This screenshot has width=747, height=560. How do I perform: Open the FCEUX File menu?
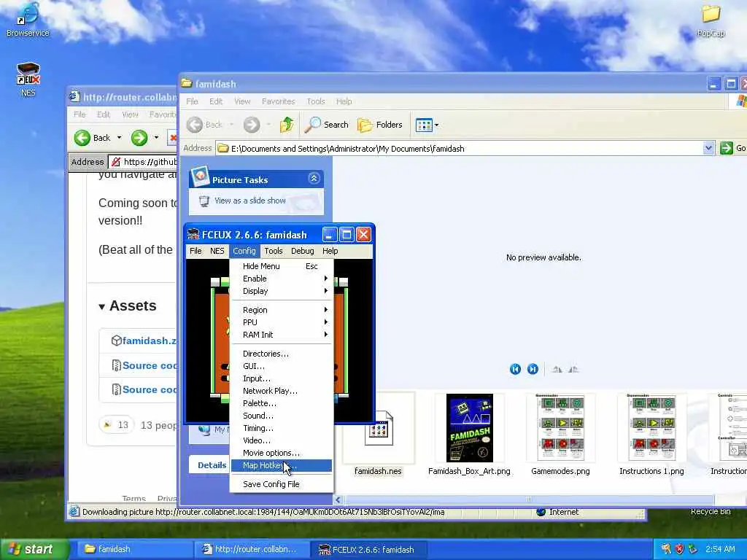[x=196, y=251]
